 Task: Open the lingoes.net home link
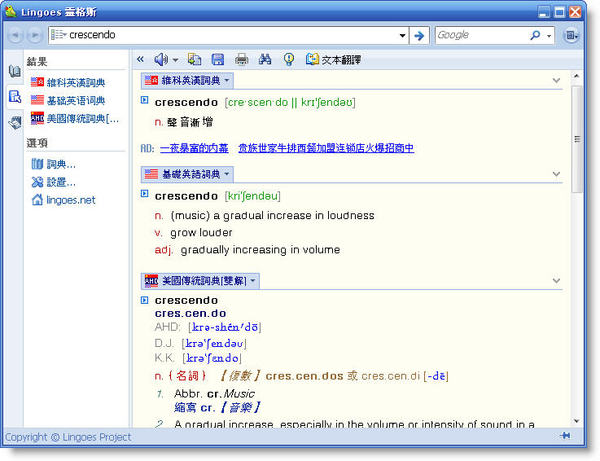(64, 200)
